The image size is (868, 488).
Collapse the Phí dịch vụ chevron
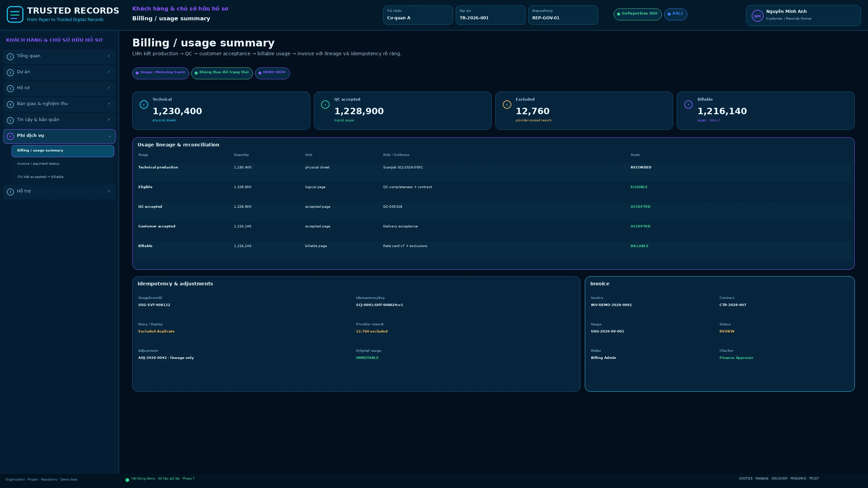[110, 136]
